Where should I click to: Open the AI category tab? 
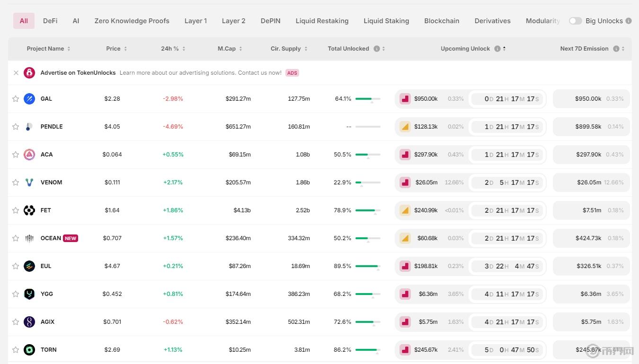pyautogui.click(x=76, y=21)
